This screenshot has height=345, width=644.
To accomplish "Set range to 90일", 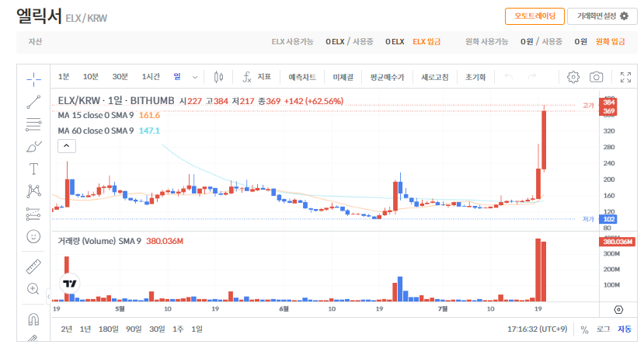I will [134, 329].
